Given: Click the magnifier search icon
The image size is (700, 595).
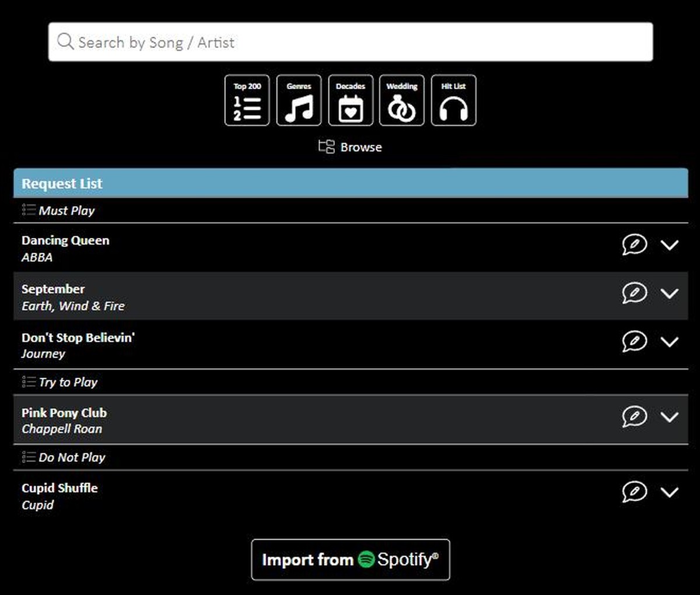Looking at the screenshot, I should pyautogui.click(x=65, y=41).
